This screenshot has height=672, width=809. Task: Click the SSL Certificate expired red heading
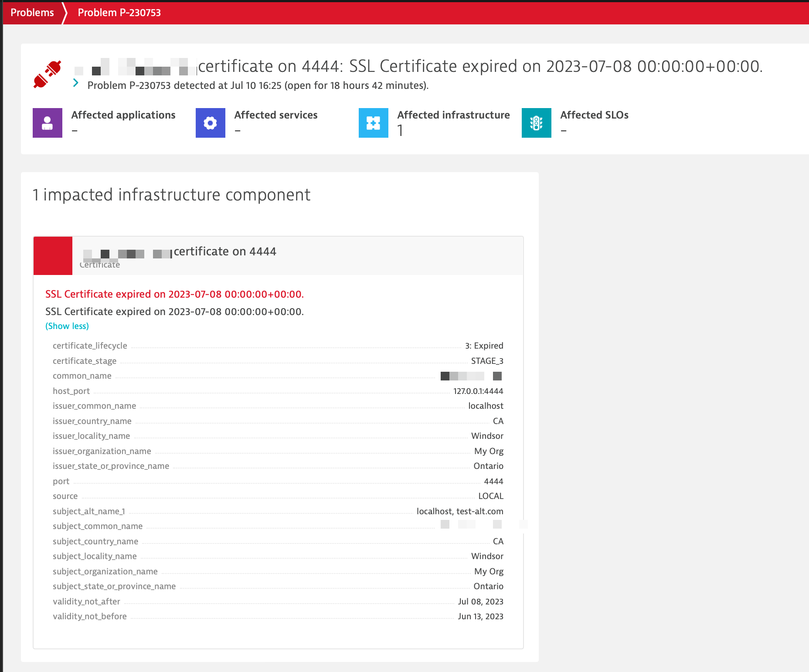tap(174, 294)
